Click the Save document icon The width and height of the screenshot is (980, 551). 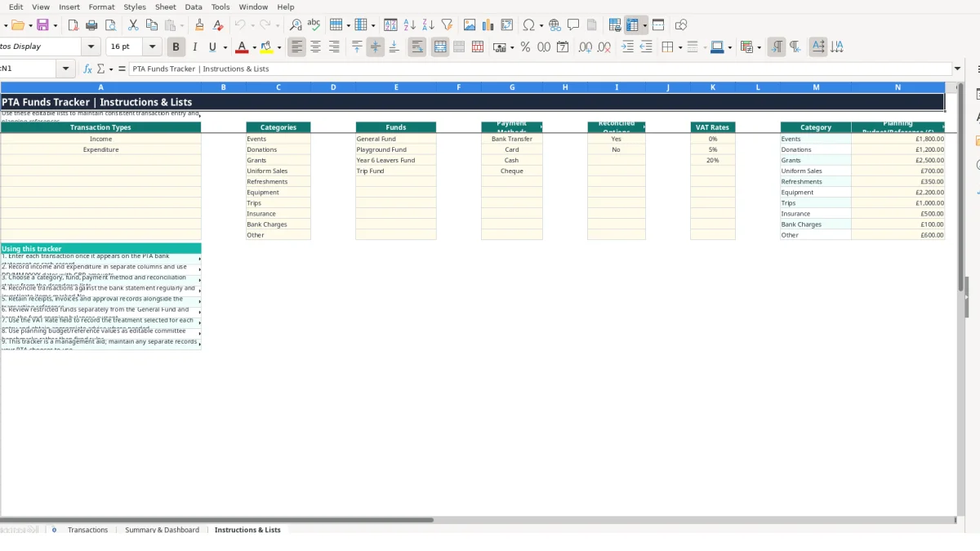(42, 25)
